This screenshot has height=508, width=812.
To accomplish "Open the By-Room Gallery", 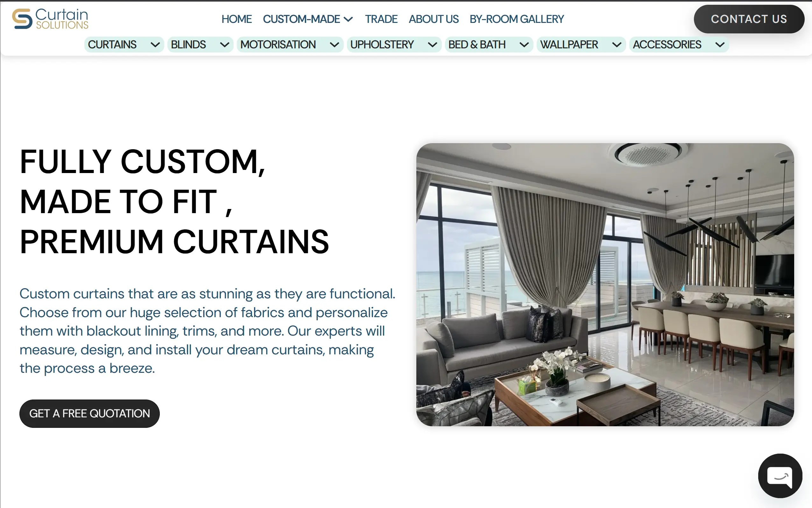I will coord(517,19).
